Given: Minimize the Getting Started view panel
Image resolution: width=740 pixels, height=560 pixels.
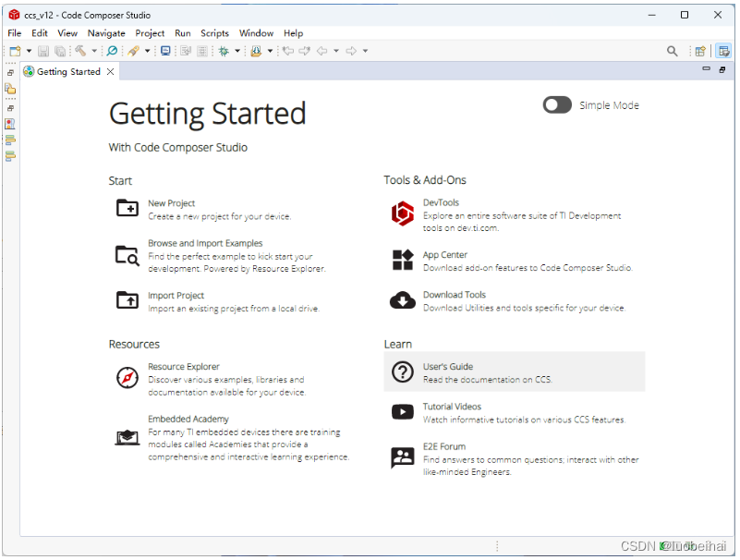Looking at the screenshot, I should [706, 69].
